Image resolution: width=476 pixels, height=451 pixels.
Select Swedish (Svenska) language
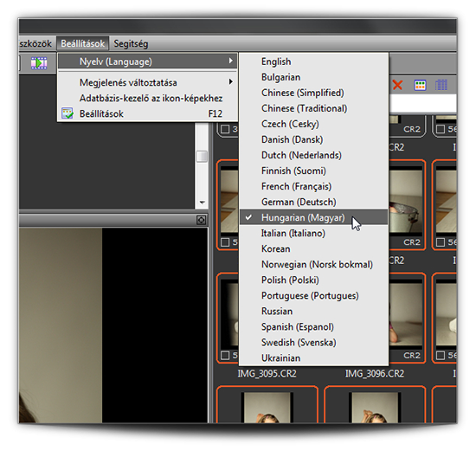(313, 342)
